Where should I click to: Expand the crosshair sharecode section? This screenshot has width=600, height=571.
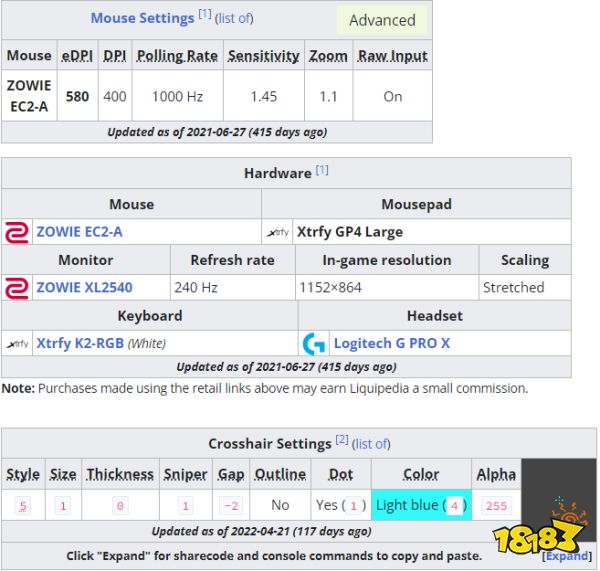point(567,556)
